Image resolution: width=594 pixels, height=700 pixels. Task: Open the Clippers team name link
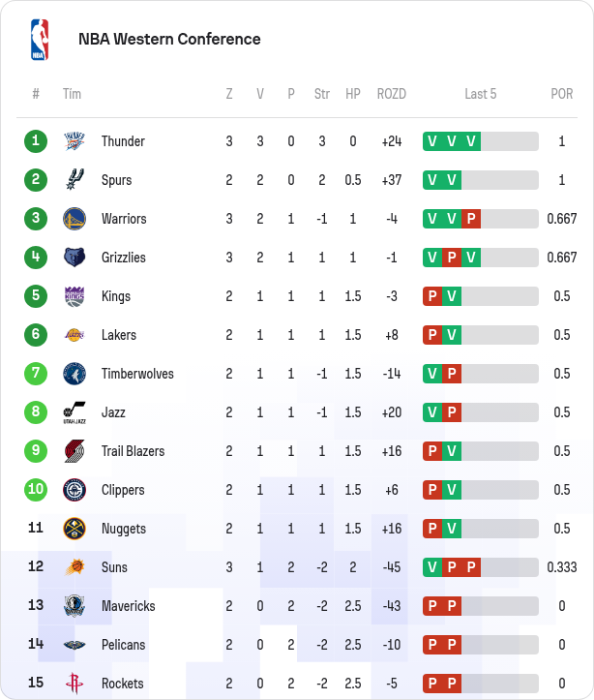tap(123, 490)
